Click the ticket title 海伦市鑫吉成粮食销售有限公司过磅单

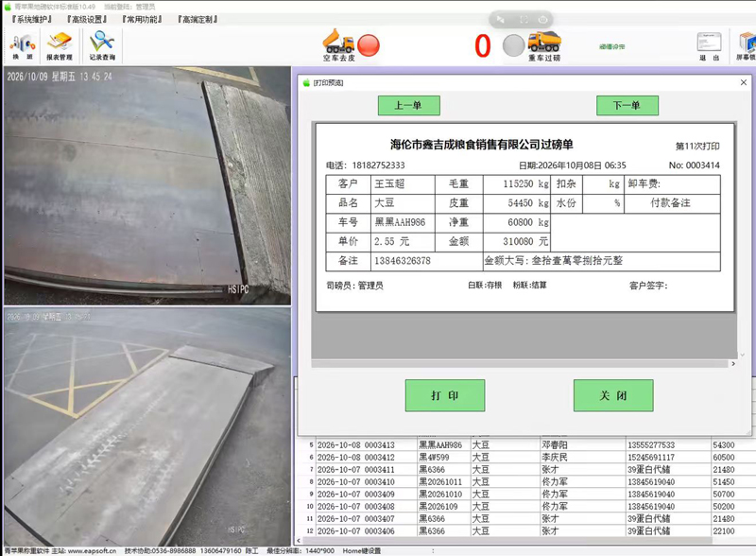[x=481, y=145]
